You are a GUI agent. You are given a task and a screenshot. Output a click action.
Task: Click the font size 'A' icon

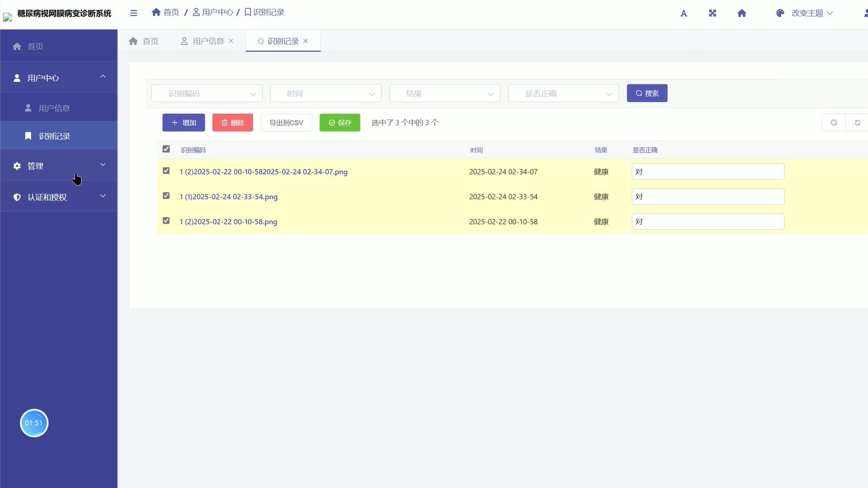click(684, 13)
